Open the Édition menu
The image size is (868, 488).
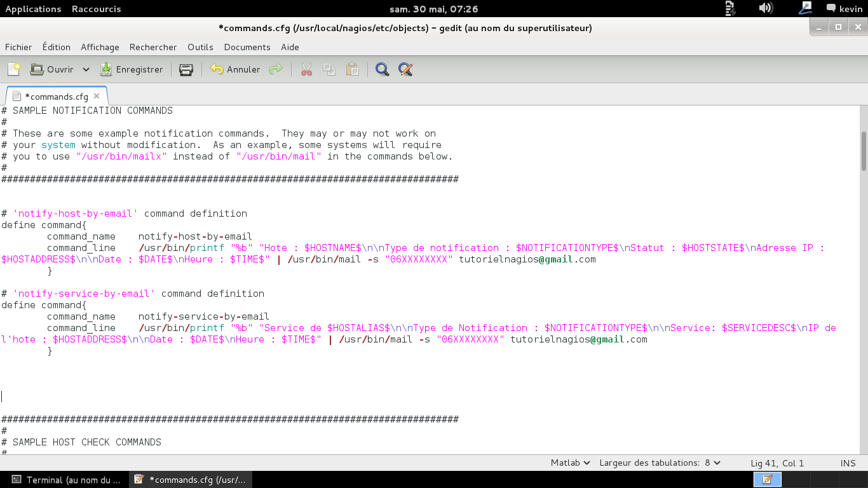tap(57, 47)
